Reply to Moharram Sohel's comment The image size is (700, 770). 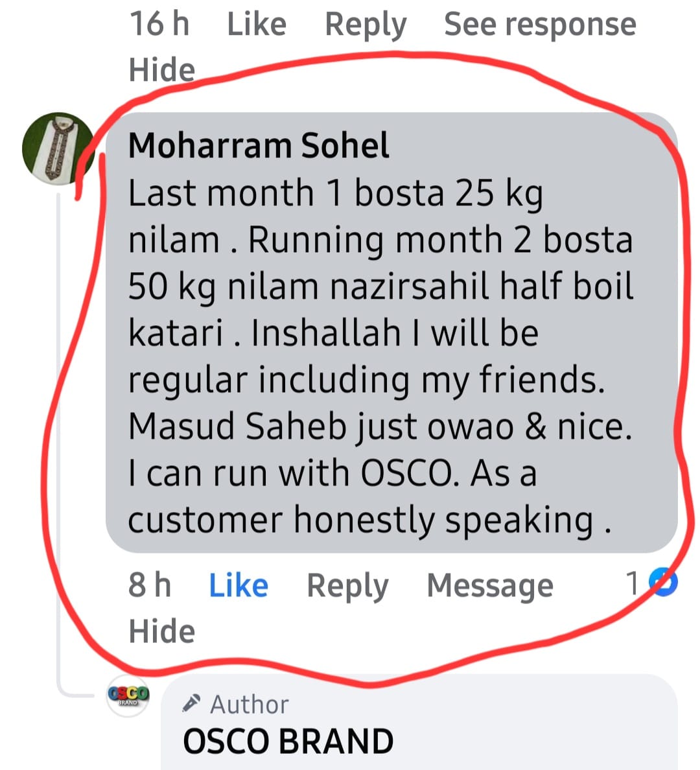(347, 585)
